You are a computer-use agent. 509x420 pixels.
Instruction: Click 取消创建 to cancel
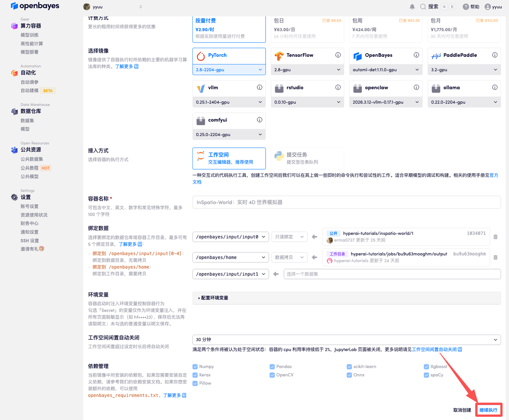462,410
